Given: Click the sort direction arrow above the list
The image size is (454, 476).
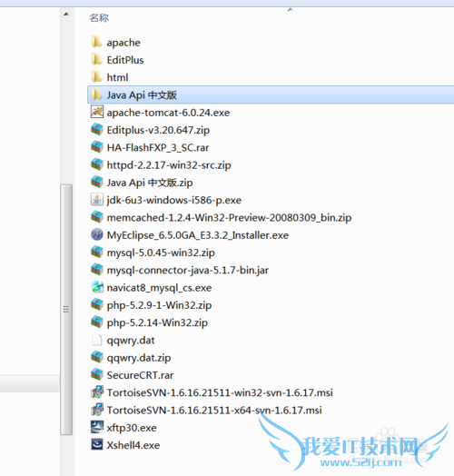Looking at the screenshot, I should pos(291,10).
